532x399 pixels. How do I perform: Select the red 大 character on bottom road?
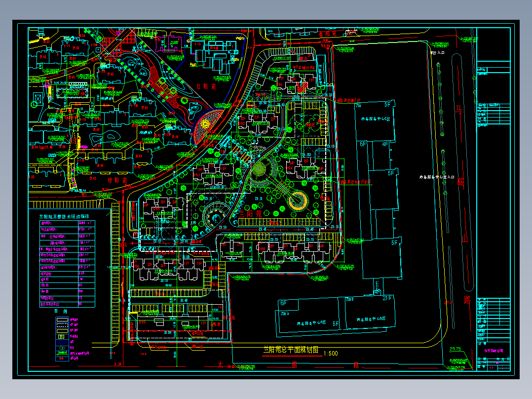[220, 365]
